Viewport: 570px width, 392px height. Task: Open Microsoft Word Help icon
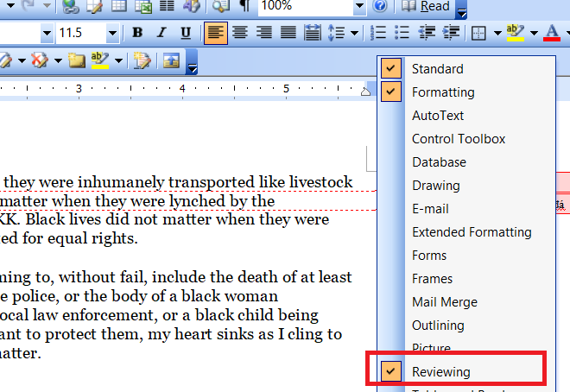point(380,7)
